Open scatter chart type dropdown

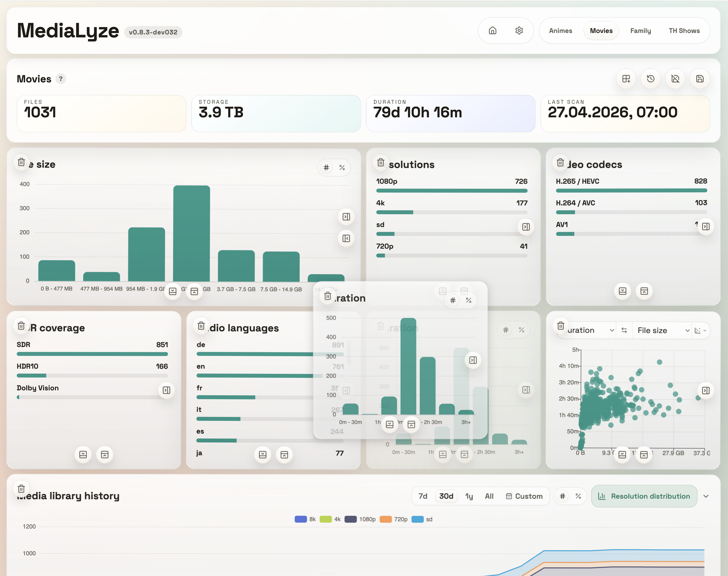tap(701, 331)
